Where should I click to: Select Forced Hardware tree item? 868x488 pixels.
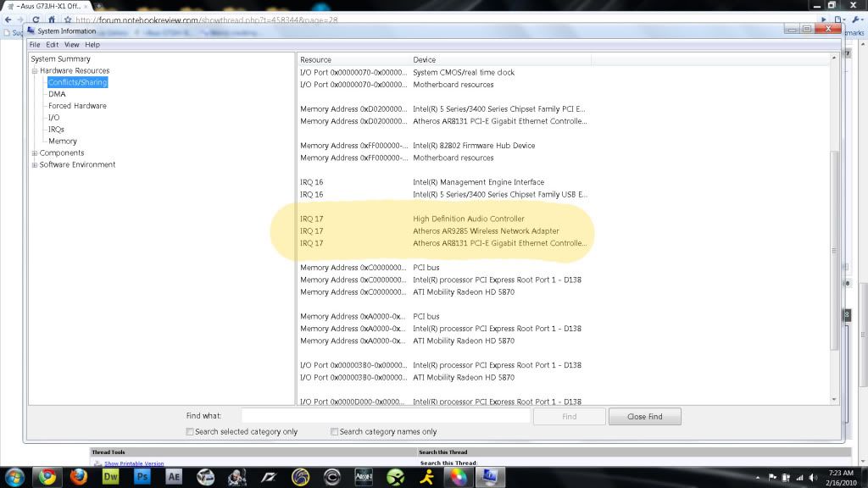(77, 106)
